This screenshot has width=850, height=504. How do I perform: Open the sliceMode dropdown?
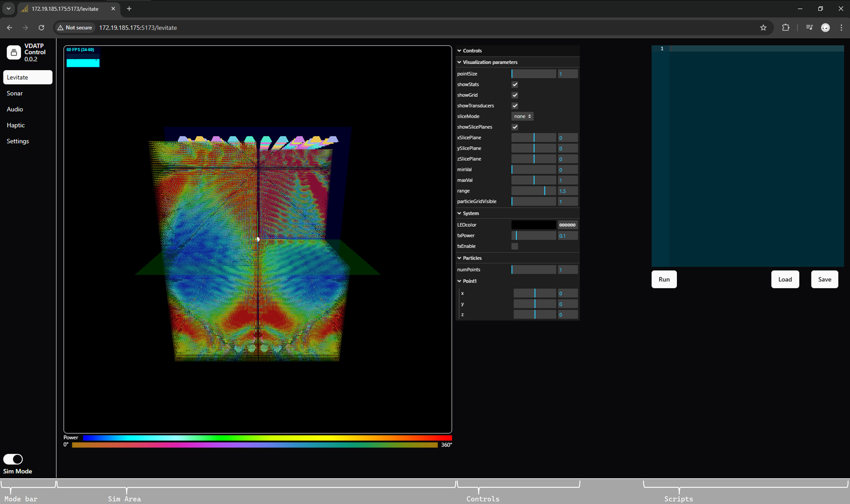[x=522, y=116]
